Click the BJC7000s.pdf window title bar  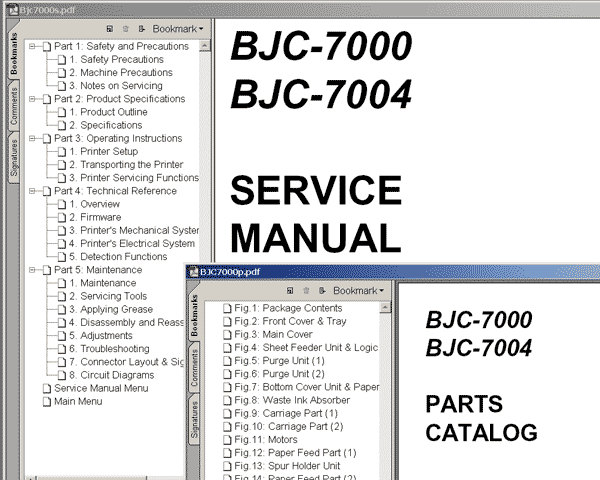click(302, 10)
